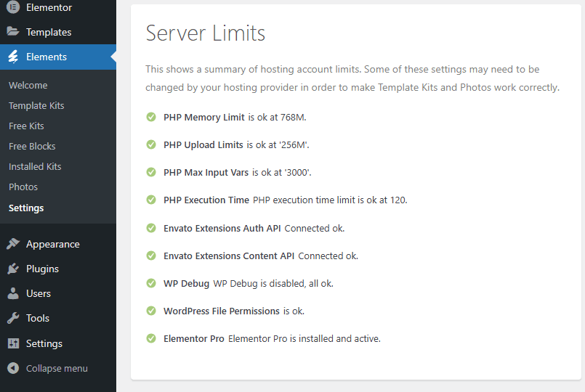Click green check beside WP Debug
The height and width of the screenshot is (392, 585).
151,283
